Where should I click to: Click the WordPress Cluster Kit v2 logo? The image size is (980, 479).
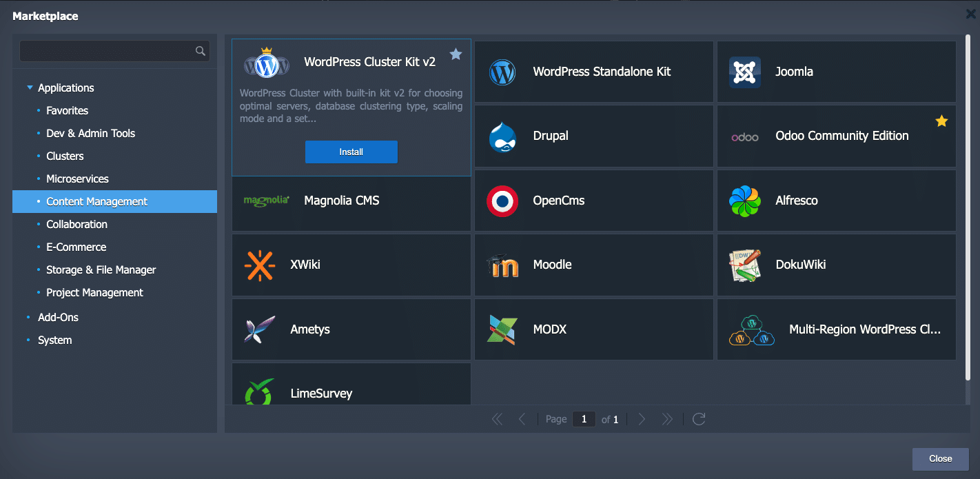[x=265, y=63]
